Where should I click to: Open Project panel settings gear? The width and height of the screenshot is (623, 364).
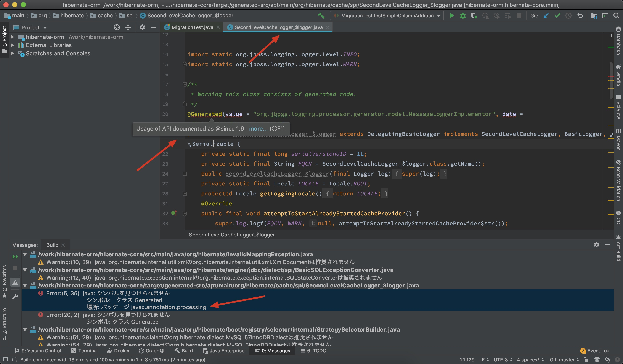(x=142, y=27)
